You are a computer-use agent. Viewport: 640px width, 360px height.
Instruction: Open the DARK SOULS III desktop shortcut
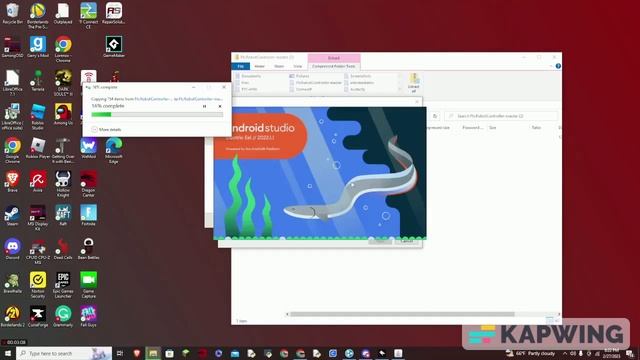pos(63,83)
